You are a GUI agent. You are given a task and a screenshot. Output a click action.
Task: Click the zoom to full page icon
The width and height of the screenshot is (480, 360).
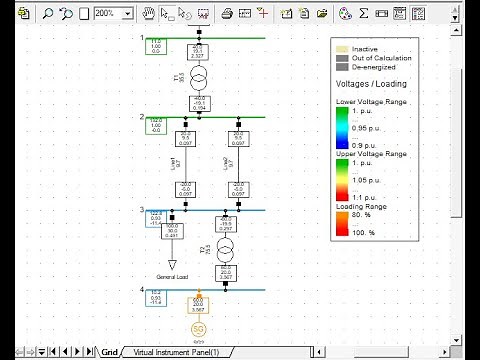tap(84, 14)
